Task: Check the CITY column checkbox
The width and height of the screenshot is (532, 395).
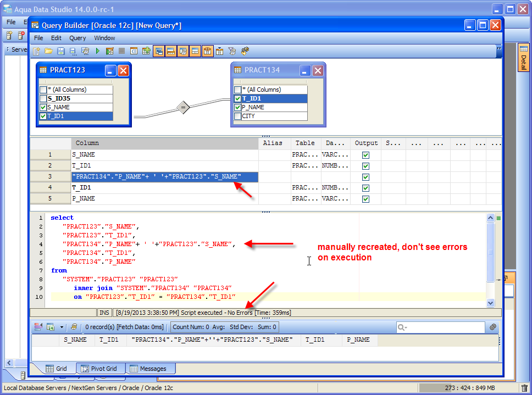Action: click(x=238, y=116)
